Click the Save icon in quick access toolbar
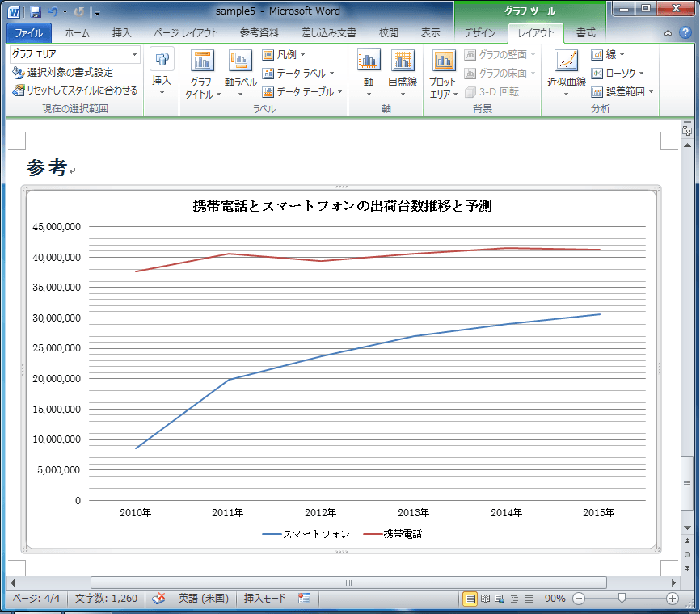Viewport: 700px width, 614px height. [x=36, y=12]
